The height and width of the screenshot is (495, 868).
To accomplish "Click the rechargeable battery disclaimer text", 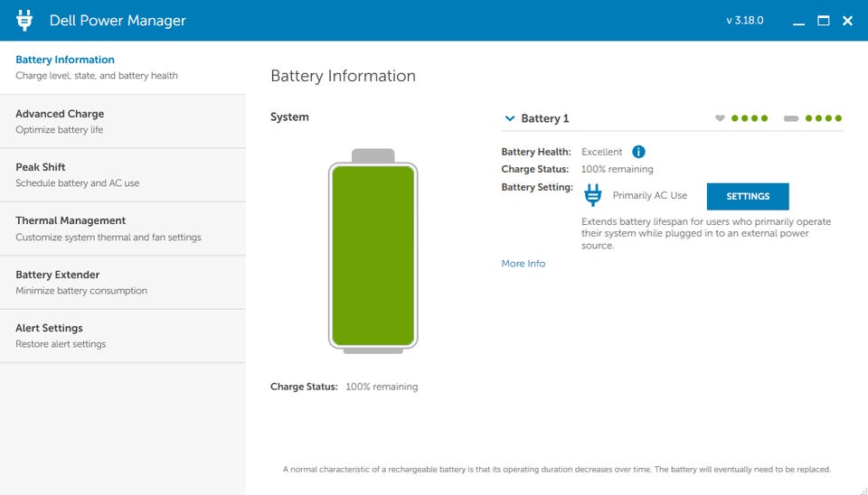I will [557, 469].
